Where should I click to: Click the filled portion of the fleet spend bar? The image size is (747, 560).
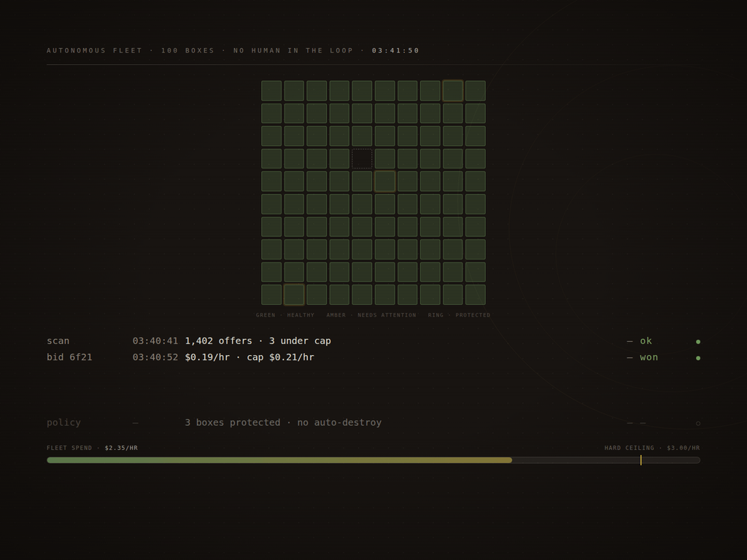(279, 460)
